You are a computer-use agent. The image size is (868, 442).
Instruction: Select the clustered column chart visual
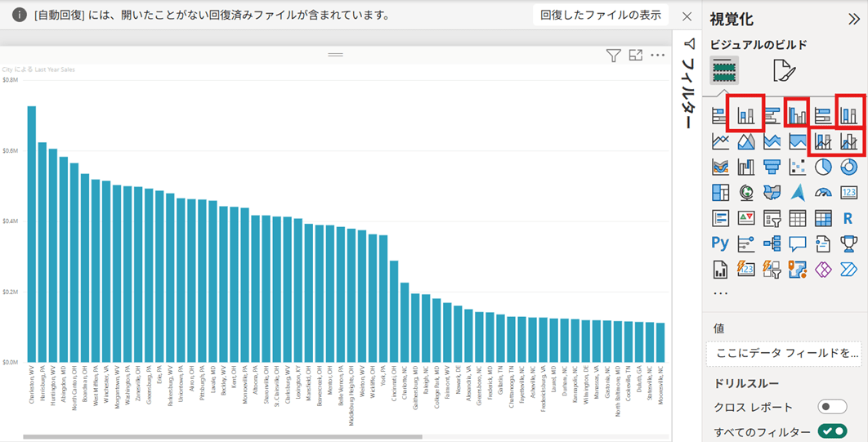click(x=798, y=116)
